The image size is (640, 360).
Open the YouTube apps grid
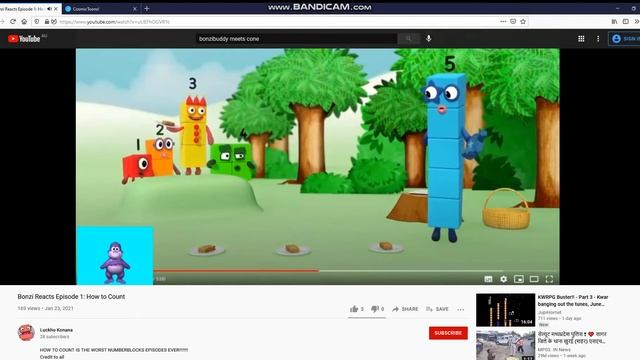[581, 39]
